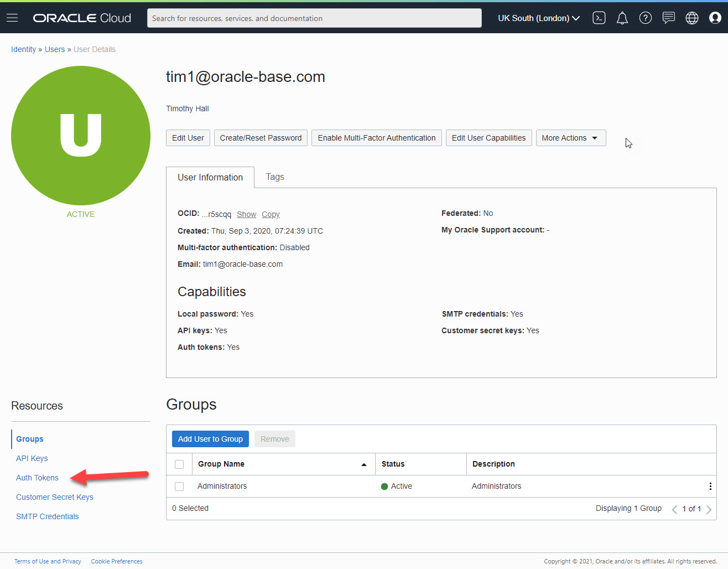Viewport: 728px width, 569px height.
Task: Click Add User to Group button
Action: (x=210, y=439)
